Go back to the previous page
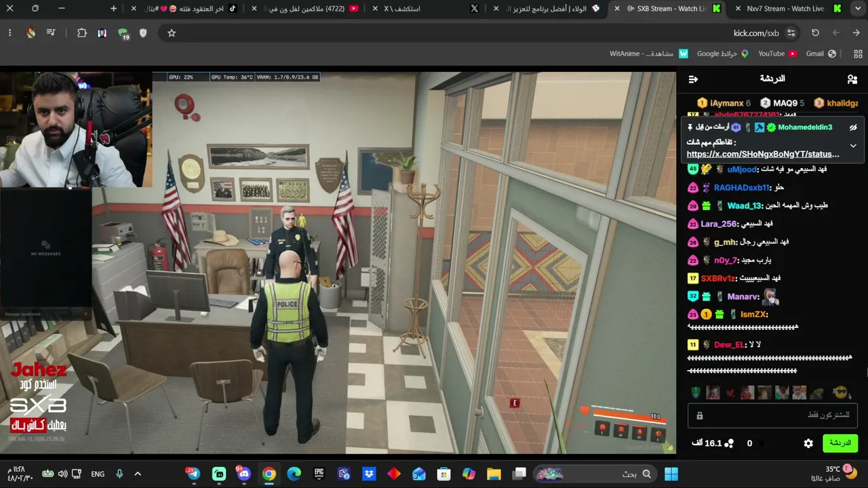Image resolution: width=868 pixels, height=488 pixels. (x=856, y=33)
